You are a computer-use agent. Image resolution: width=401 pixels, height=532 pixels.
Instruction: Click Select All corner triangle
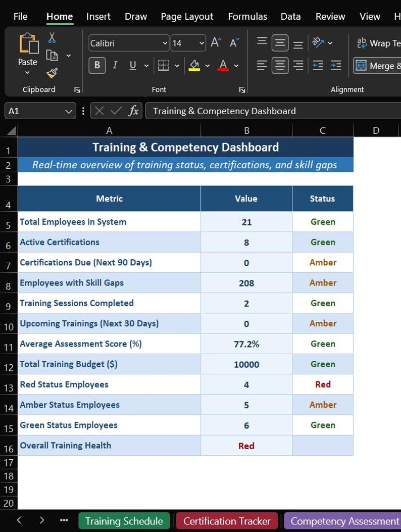click(x=12, y=131)
